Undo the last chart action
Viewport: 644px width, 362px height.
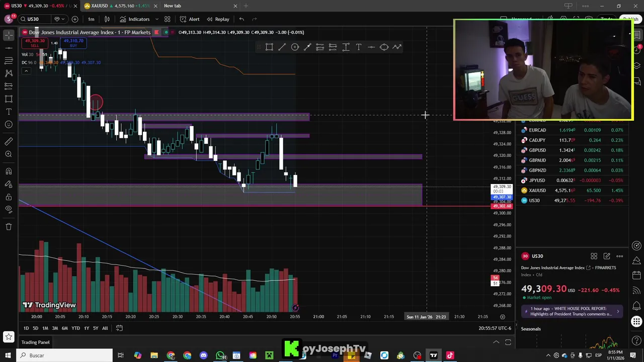pos(242,19)
